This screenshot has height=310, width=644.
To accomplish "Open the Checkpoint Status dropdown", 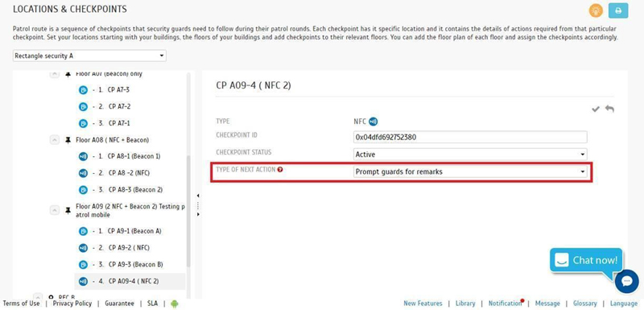I will point(470,155).
